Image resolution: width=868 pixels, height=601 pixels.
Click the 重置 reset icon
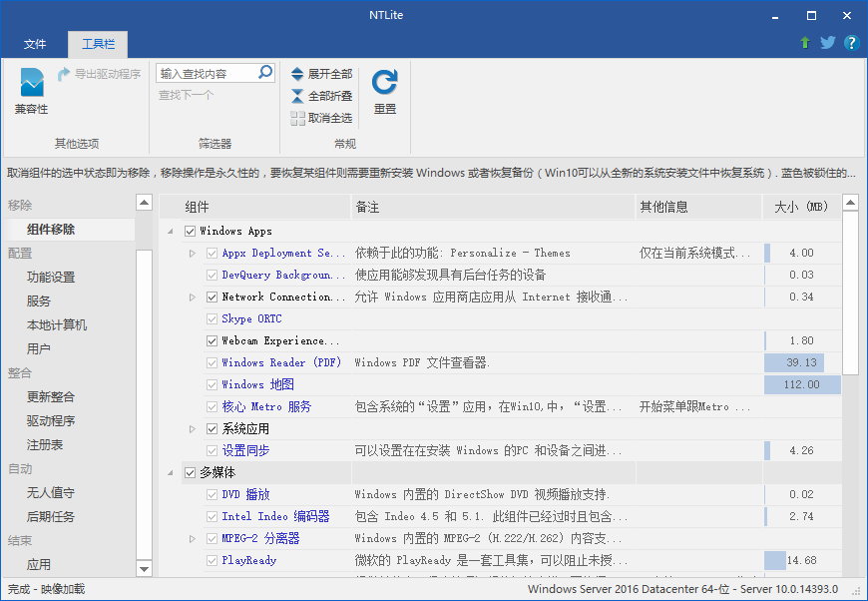pyautogui.click(x=384, y=83)
